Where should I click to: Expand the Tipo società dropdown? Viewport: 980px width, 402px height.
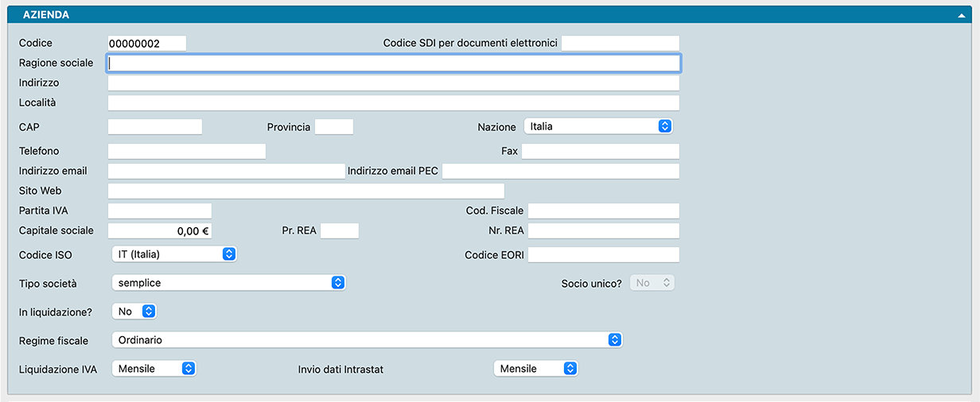228,283
